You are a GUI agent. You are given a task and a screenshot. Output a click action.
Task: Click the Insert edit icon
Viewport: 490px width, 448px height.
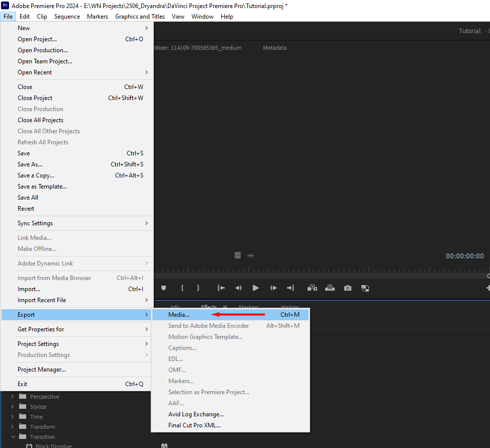[312, 288]
